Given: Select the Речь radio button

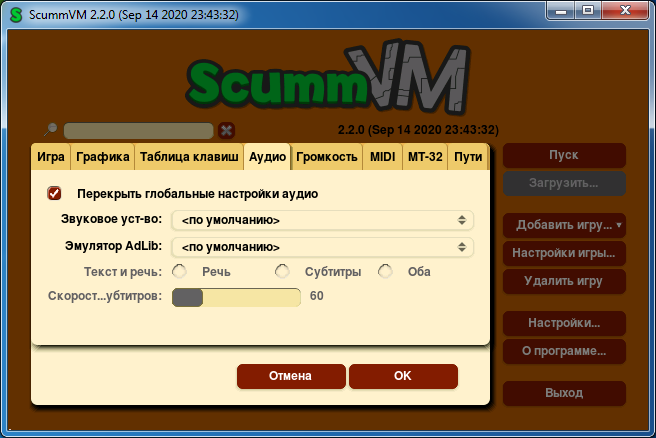Looking at the screenshot, I should [x=180, y=272].
